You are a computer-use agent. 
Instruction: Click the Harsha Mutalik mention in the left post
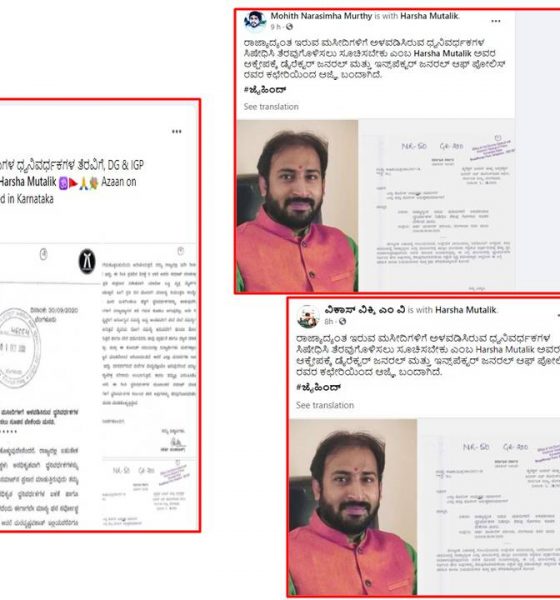click(28, 182)
